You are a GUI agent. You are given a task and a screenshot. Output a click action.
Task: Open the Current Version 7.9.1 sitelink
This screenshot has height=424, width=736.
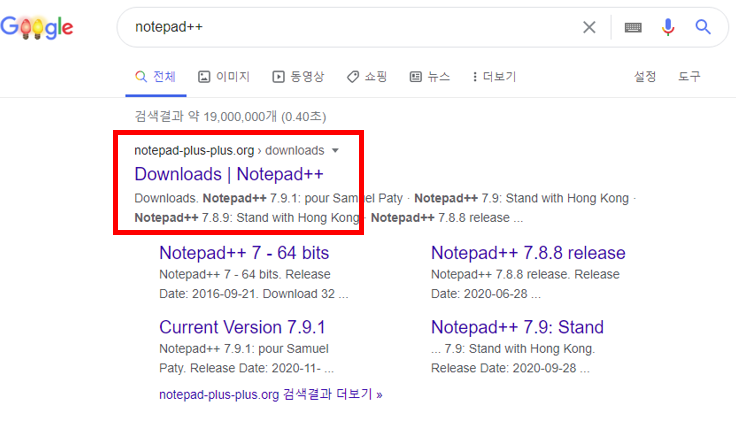point(242,327)
